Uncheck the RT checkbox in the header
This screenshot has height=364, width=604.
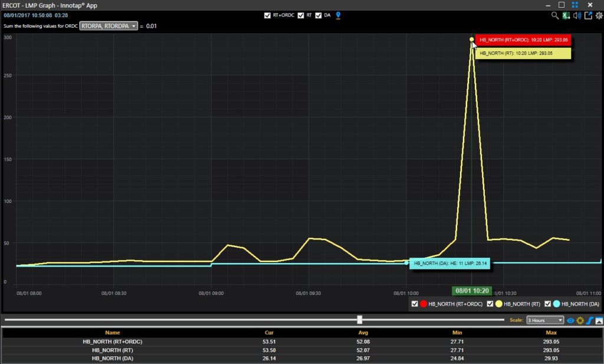pos(301,15)
